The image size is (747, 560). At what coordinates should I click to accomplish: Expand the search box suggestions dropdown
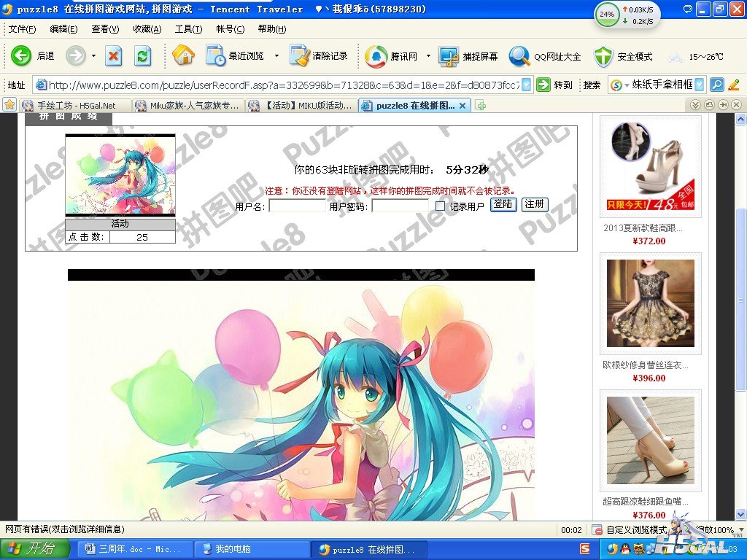click(x=700, y=85)
